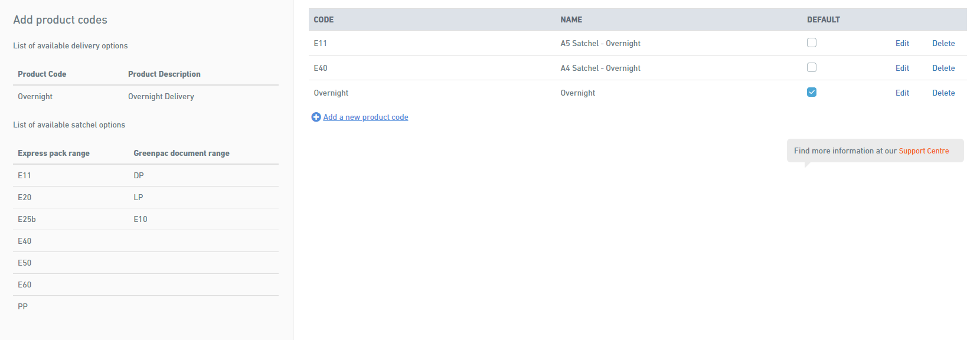980x340 pixels.
Task: Edit the E40 A4 Satchel entry
Action: click(902, 68)
